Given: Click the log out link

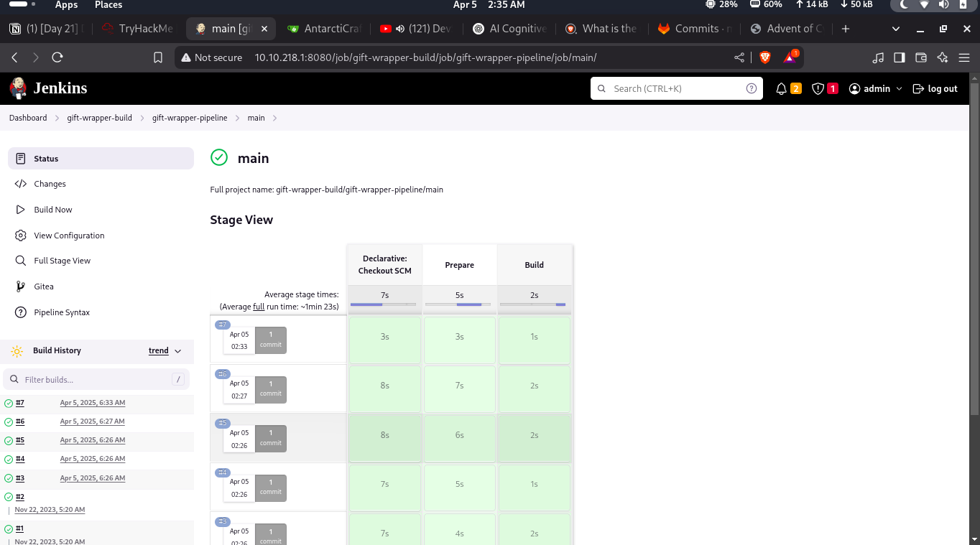Looking at the screenshot, I should pos(935,88).
